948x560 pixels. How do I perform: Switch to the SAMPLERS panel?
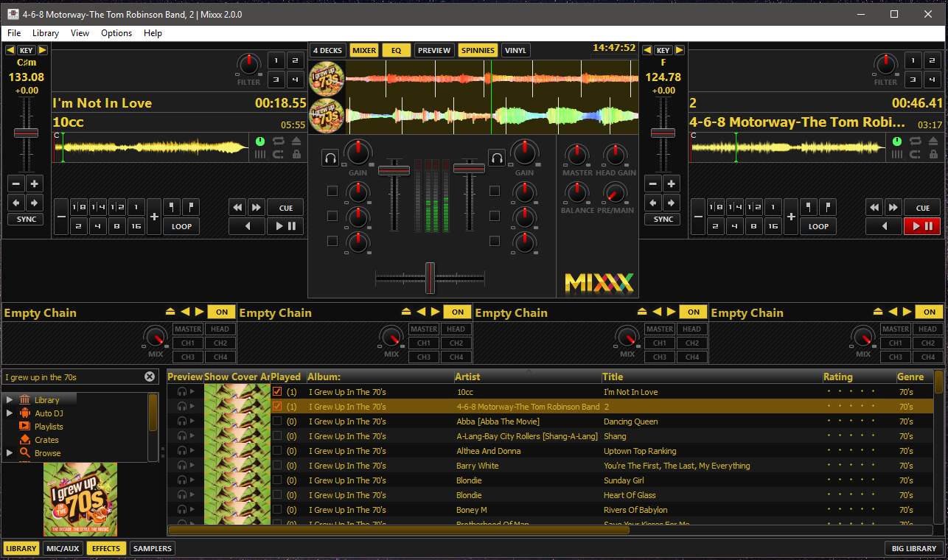(x=152, y=548)
